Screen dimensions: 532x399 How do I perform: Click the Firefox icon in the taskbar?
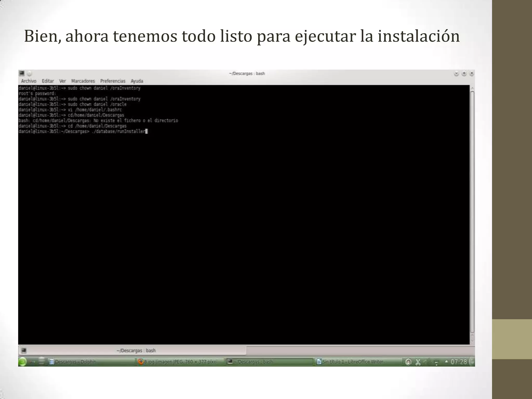coord(141,362)
